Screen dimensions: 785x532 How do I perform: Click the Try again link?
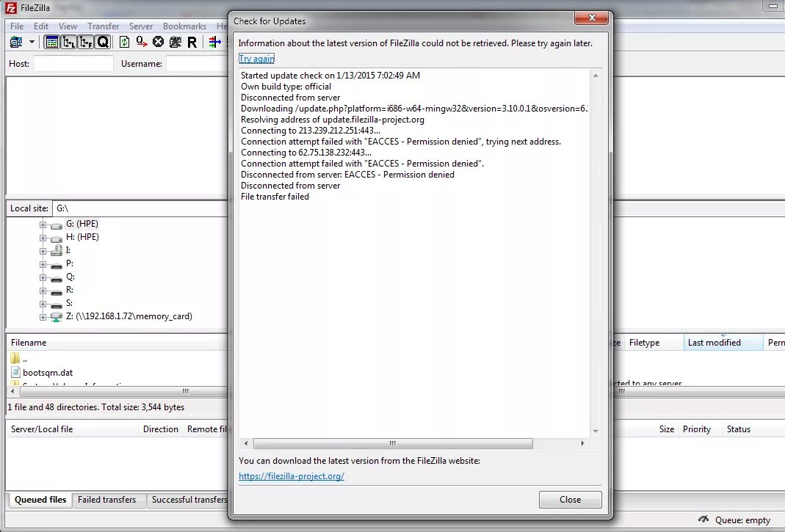[256, 59]
